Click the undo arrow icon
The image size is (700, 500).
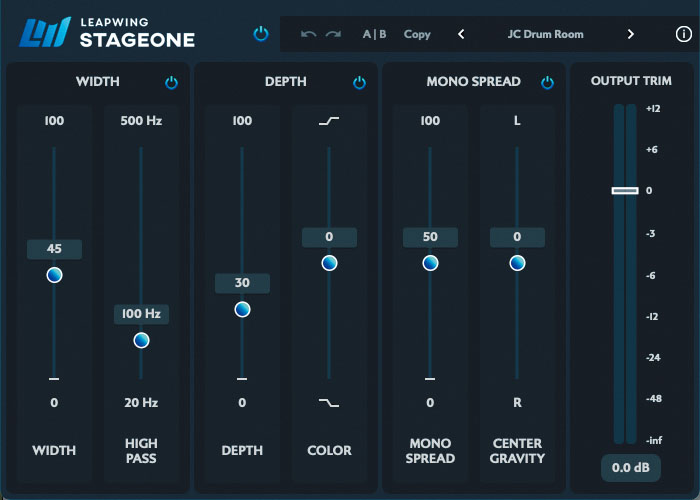pyautogui.click(x=308, y=34)
